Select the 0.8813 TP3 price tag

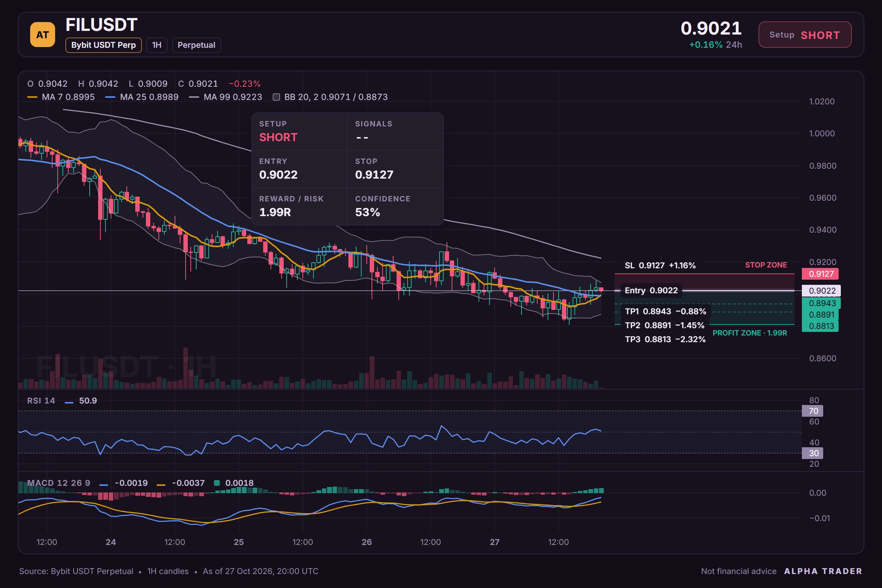click(x=821, y=326)
